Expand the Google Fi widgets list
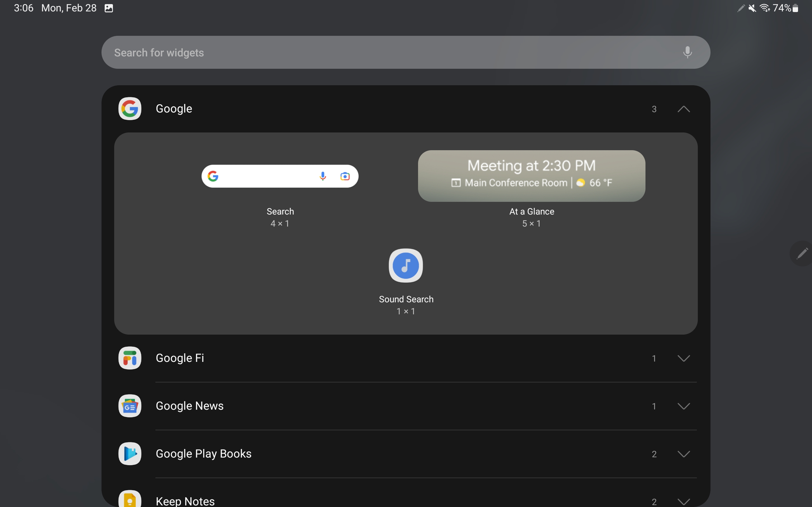The image size is (812, 507). (x=684, y=358)
